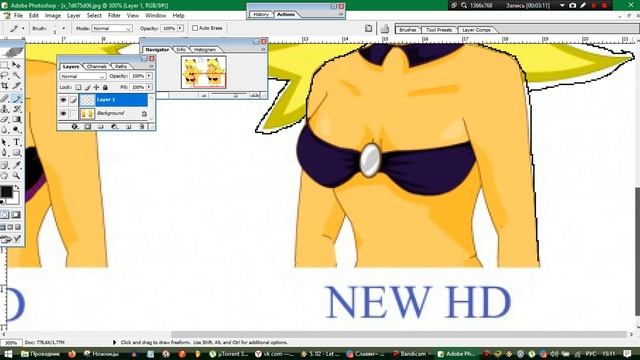Select the Zoom tool in toolbox

click(16, 176)
